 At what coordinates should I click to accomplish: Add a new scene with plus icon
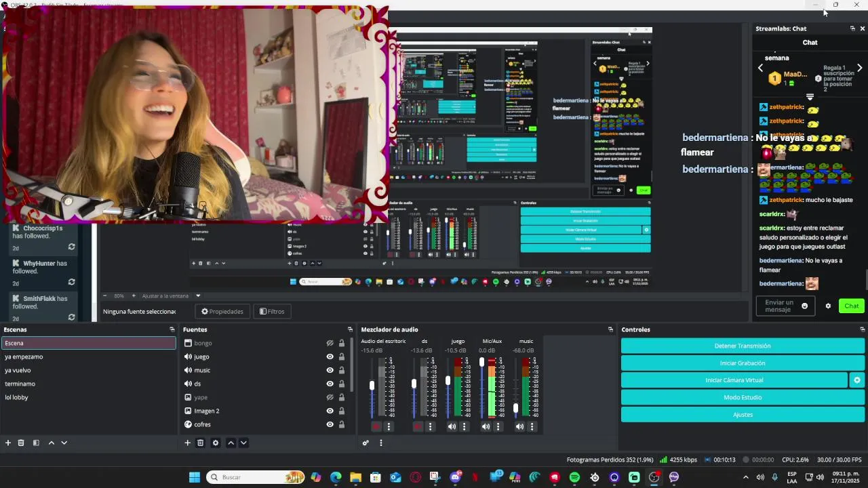(x=8, y=443)
